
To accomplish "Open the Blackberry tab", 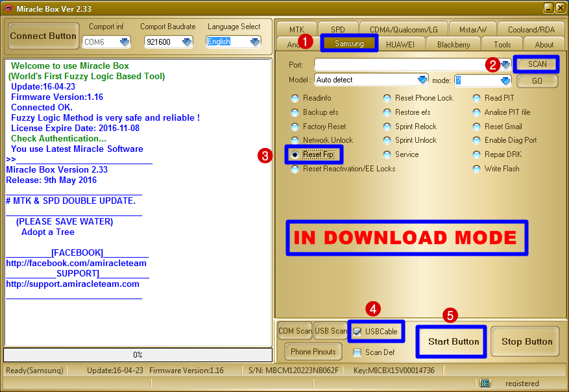I will (454, 44).
